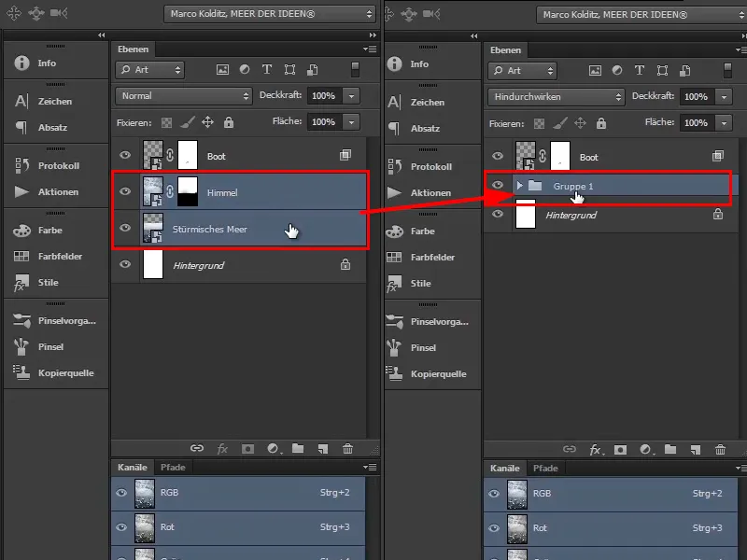Collapse left icon dock with double arrow
The height and width of the screenshot is (560, 747).
point(101,35)
